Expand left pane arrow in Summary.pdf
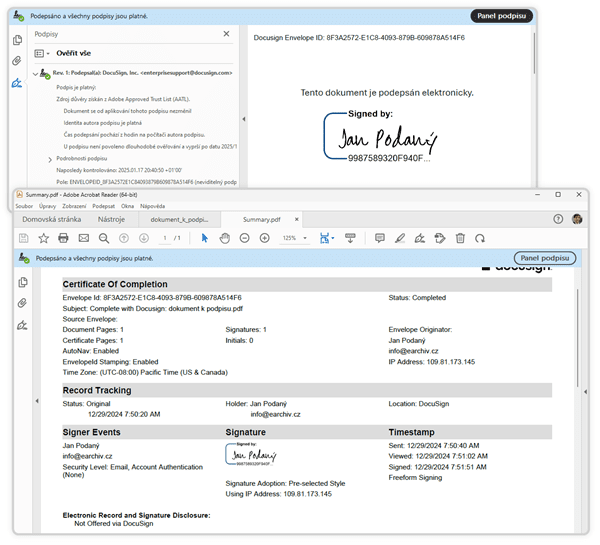Screen dimensions: 600x545 tap(37, 401)
